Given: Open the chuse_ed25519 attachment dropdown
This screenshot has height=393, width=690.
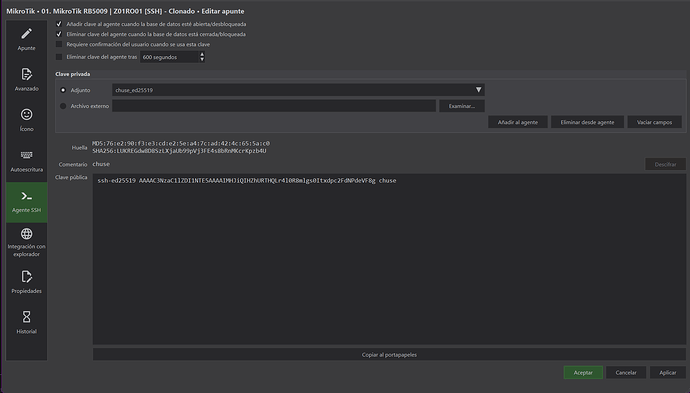Looking at the screenshot, I should pyautogui.click(x=298, y=90).
